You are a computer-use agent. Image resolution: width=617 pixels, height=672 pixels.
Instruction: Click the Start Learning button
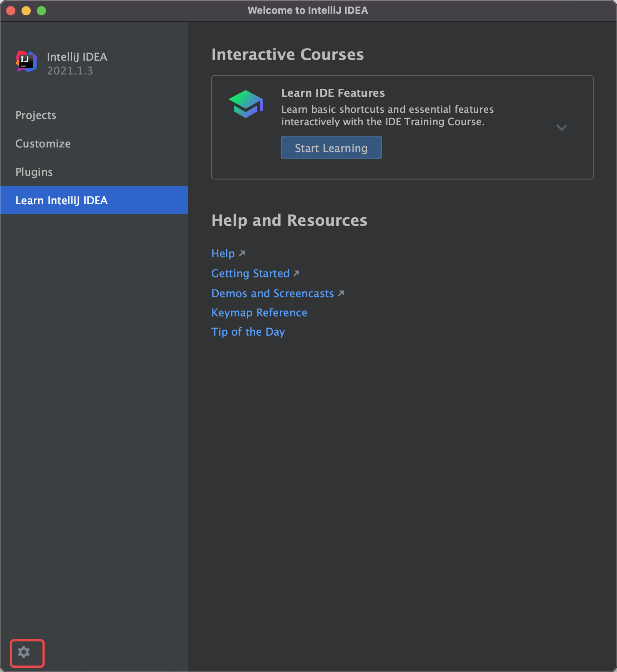[x=331, y=148]
